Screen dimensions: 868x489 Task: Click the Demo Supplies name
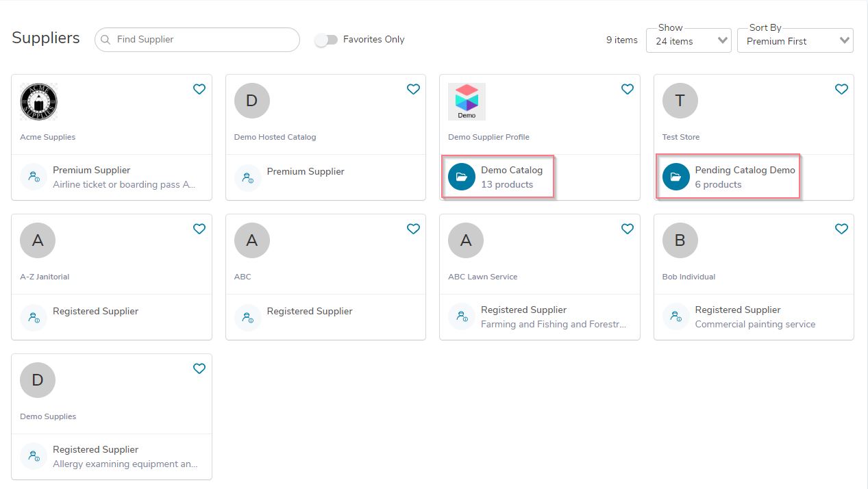[48, 416]
